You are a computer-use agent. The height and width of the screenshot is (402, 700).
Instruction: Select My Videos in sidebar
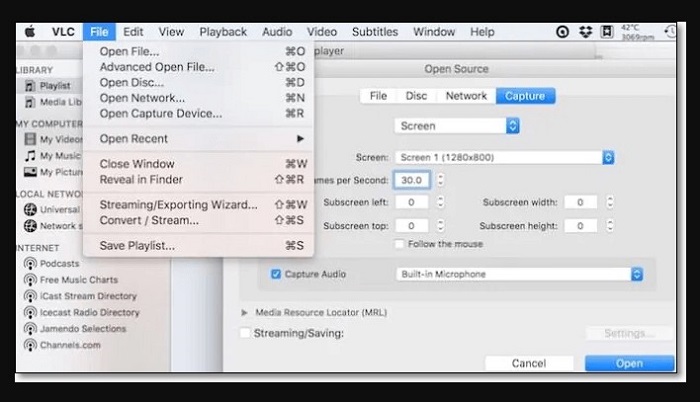[53, 139]
